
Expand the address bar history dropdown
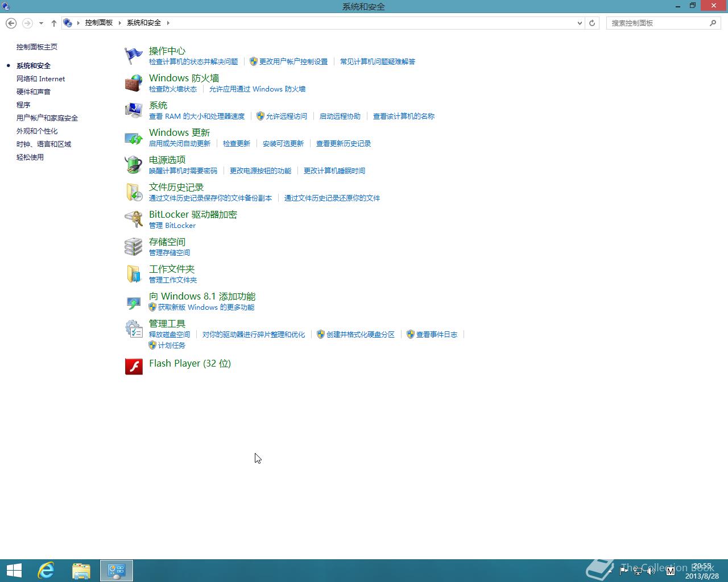[580, 23]
